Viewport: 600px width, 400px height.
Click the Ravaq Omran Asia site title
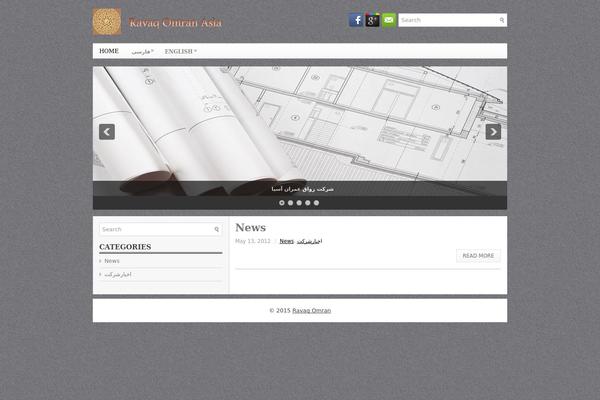point(175,23)
